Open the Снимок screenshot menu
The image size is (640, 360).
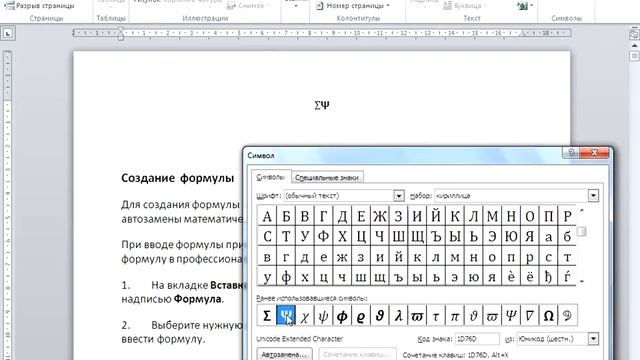[x=248, y=6]
